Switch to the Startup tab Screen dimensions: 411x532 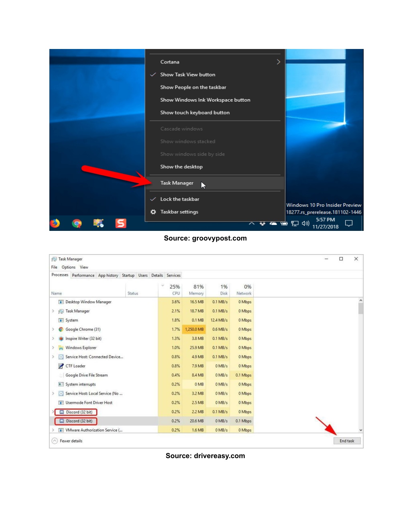[x=128, y=275]
